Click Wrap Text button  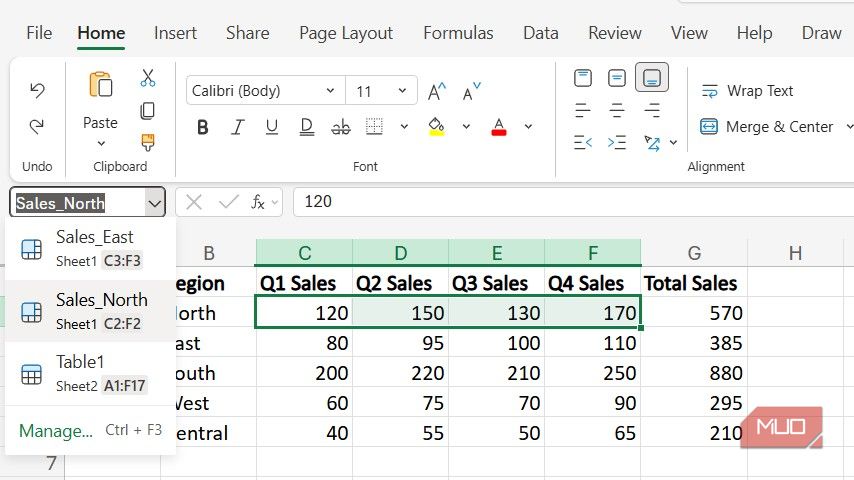click(747, 91)
